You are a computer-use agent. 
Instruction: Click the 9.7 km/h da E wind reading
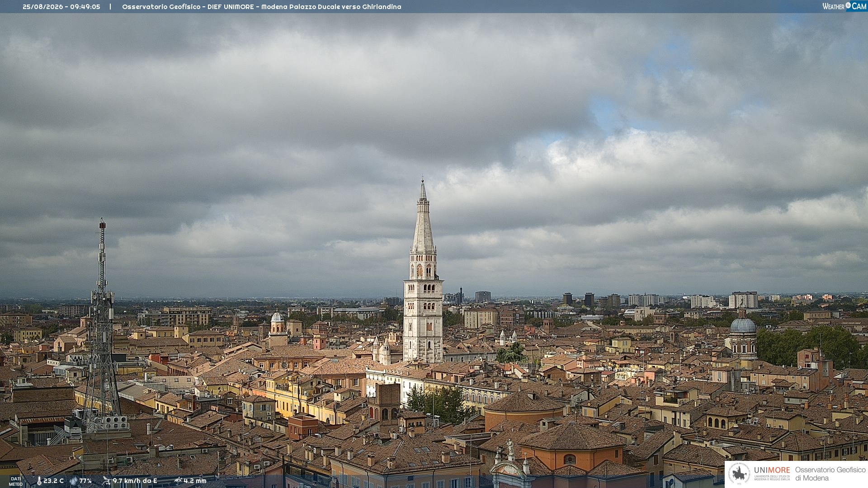(x=135, y=481)
